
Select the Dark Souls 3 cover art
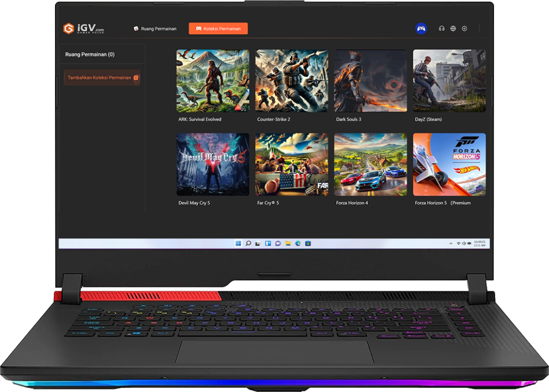(370, 81)
